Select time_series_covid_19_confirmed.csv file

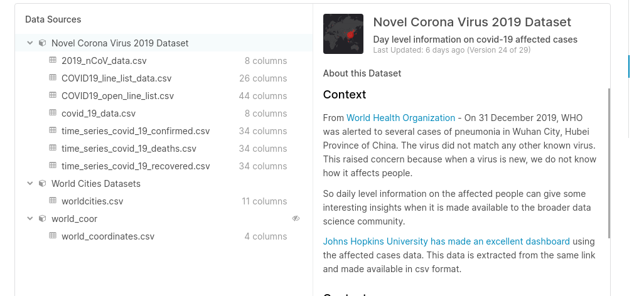136,131
